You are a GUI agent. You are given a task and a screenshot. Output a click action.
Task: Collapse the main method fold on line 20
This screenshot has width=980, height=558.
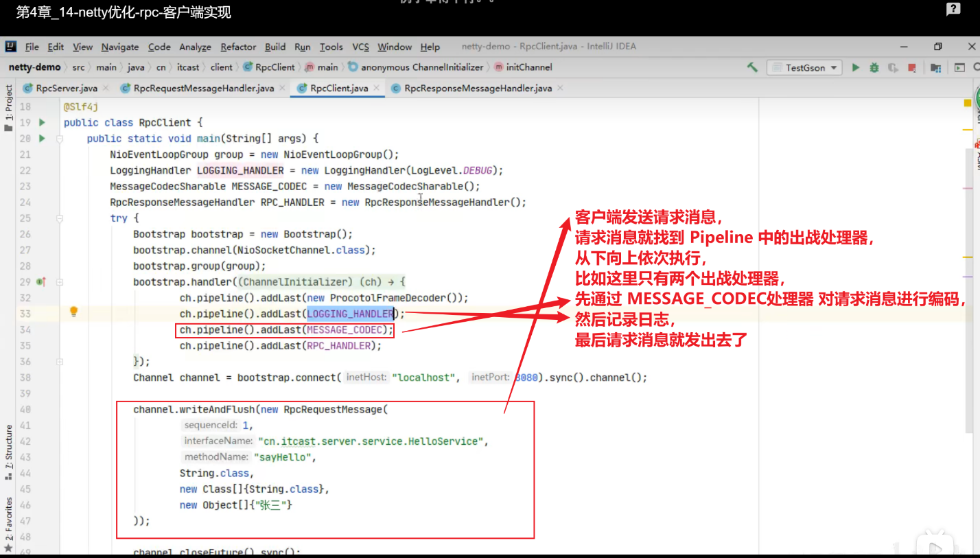[60, 139]
